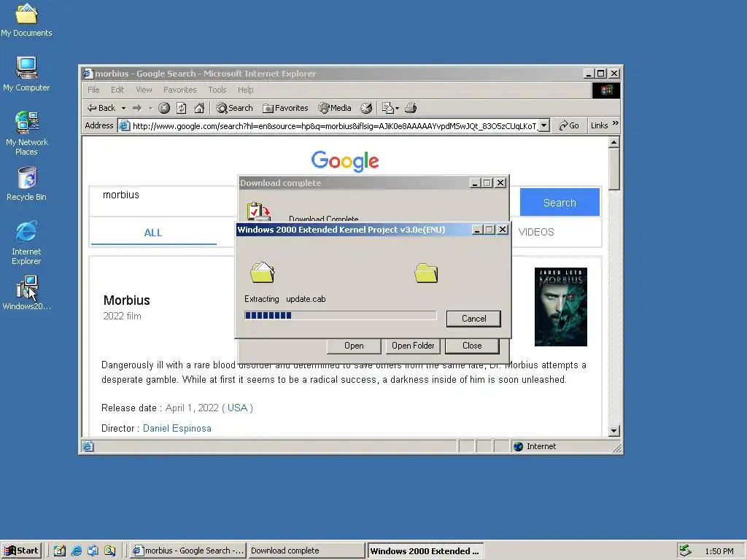Close the Extended Kernel Project window
747x560 pixels.
pos(502,230)
